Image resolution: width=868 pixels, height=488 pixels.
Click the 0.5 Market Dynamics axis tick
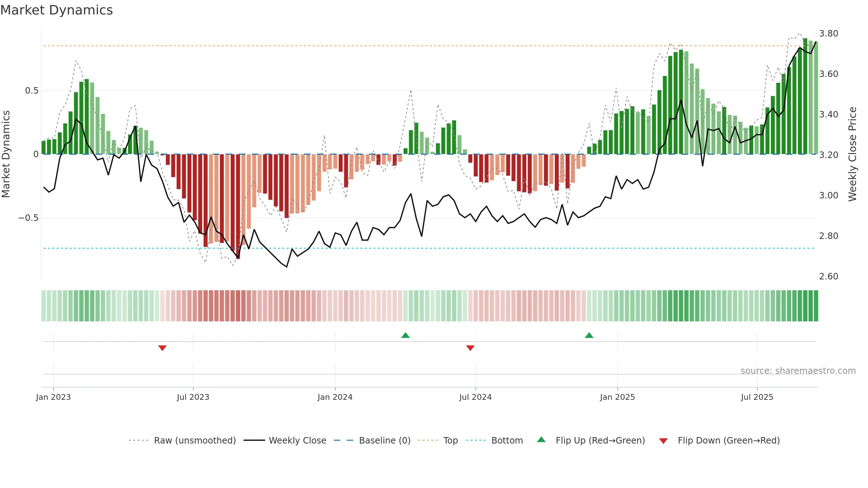(x=32, y=91)
